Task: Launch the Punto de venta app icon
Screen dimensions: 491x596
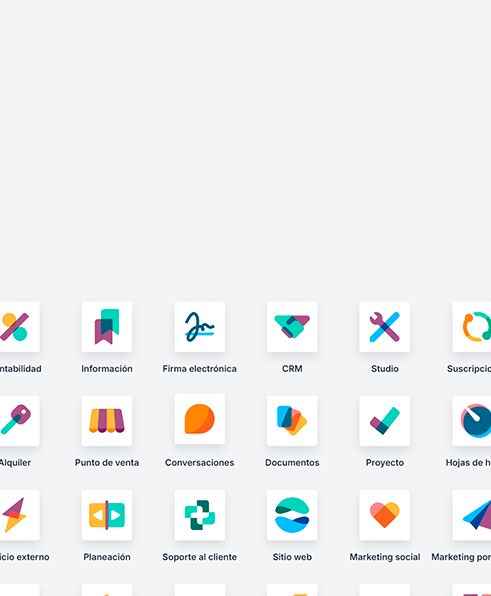Action: tap(107, 421)
